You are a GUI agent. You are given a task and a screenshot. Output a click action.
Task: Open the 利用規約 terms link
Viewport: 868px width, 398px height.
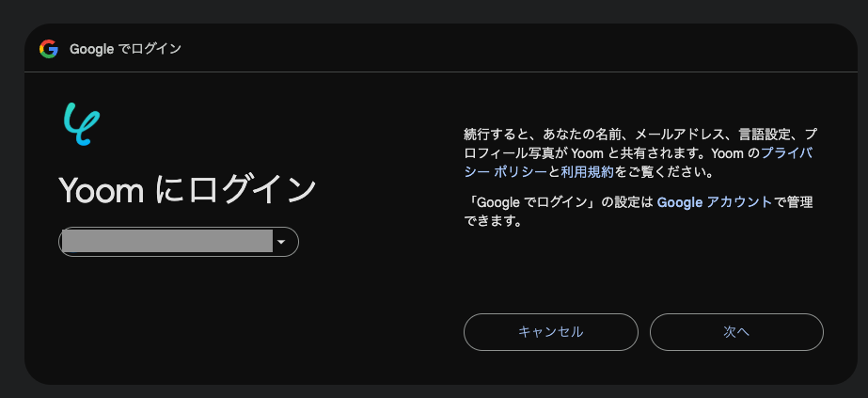pos(587,171)
